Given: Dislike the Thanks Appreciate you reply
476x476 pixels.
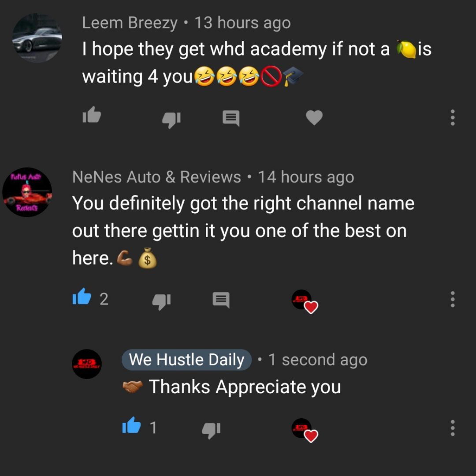Looking at the screenshot, I should [211, 430].
